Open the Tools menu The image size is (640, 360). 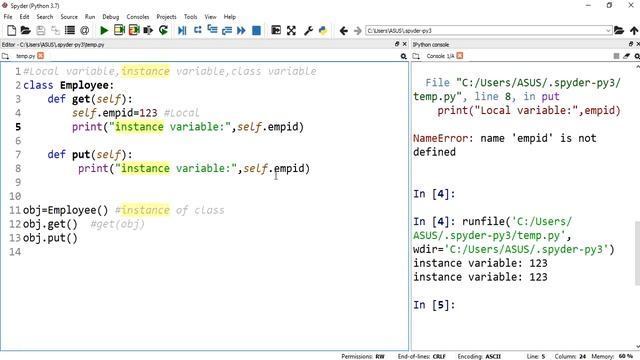(190, 17)
